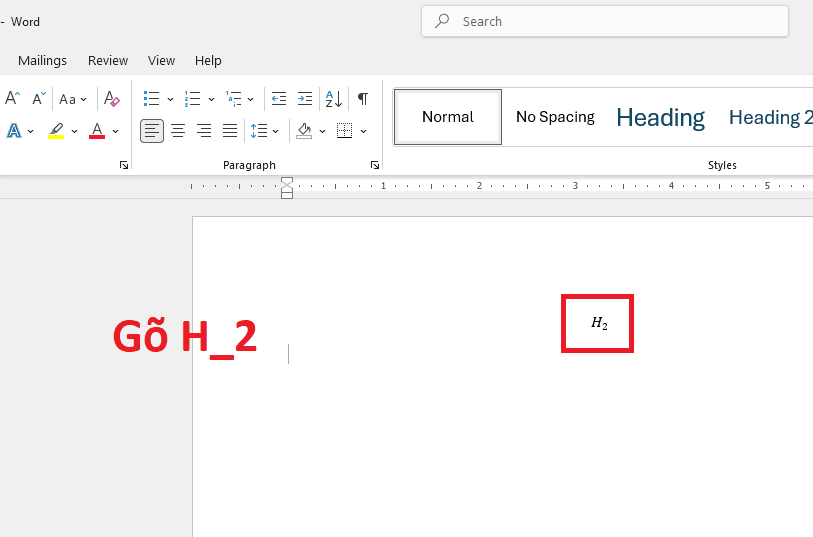This screenshot has width=813, height=537.
Task: Create a multilevel list
Action: 233,98
